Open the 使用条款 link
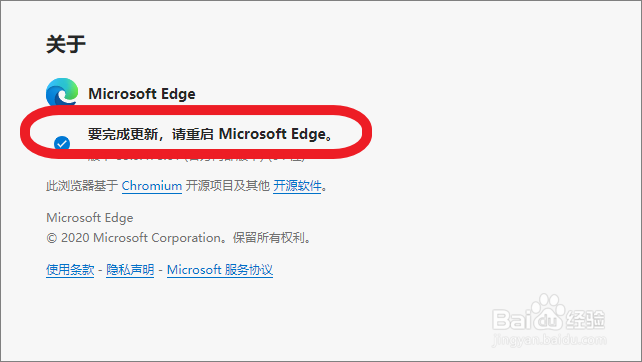Image resolution: width=642 pixels, height=362 pixels. (x=70, y=270)
